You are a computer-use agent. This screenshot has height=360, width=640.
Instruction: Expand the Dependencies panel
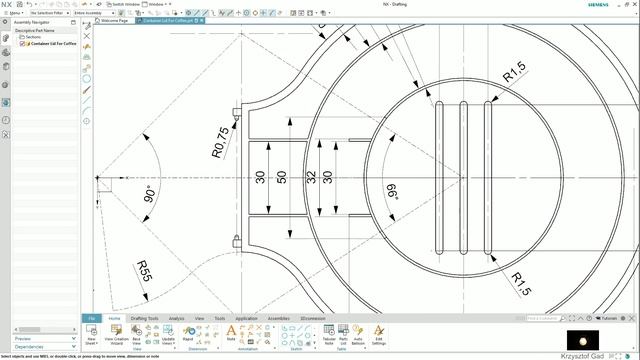(x=45, y=347)
